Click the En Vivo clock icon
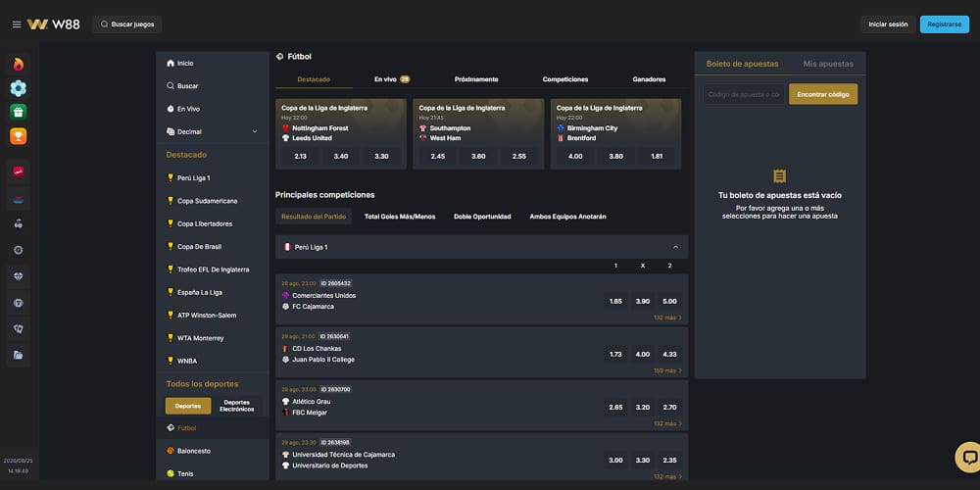 point(170,109)
